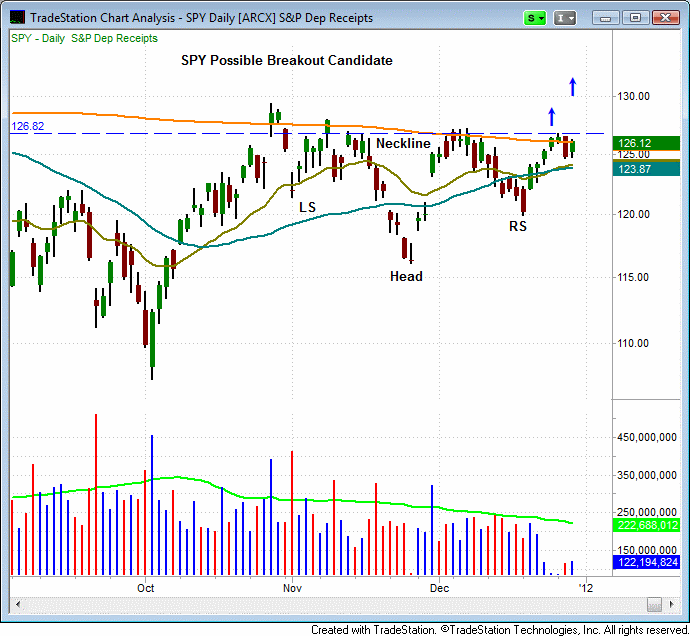690x636 pixels.
Task: Click the 126.82 neckline price label
Action: tap(28, 127)
